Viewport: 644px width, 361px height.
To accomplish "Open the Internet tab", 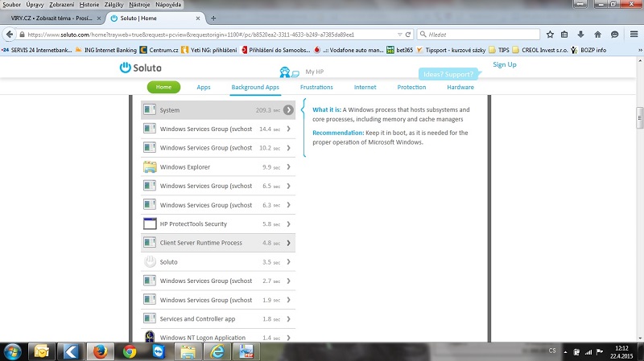I will [x=365, y=87].
